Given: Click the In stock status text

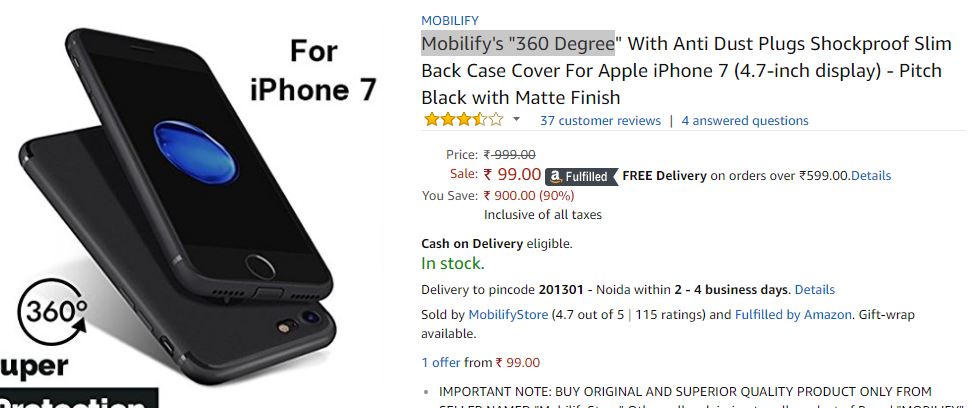Looking at the screenshot, I should (x=453, y=264).
